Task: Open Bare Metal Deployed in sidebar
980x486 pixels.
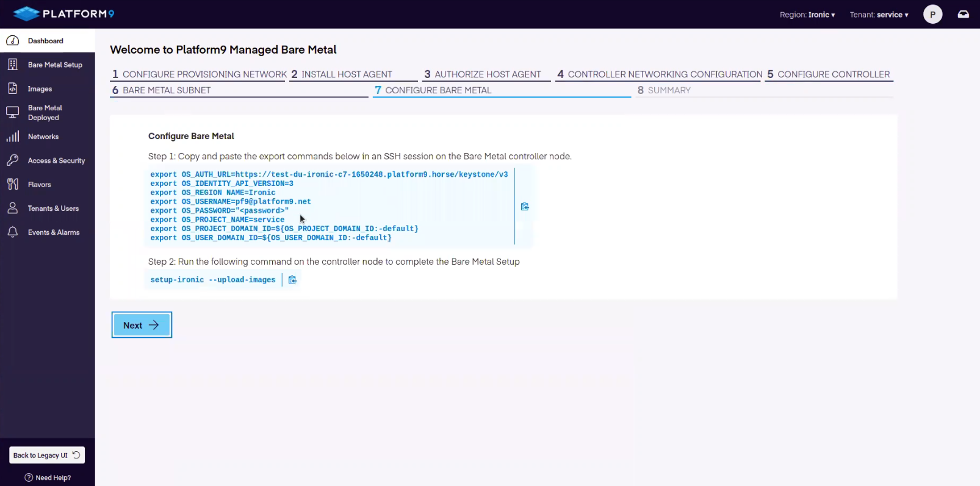Action: (48, 112)
